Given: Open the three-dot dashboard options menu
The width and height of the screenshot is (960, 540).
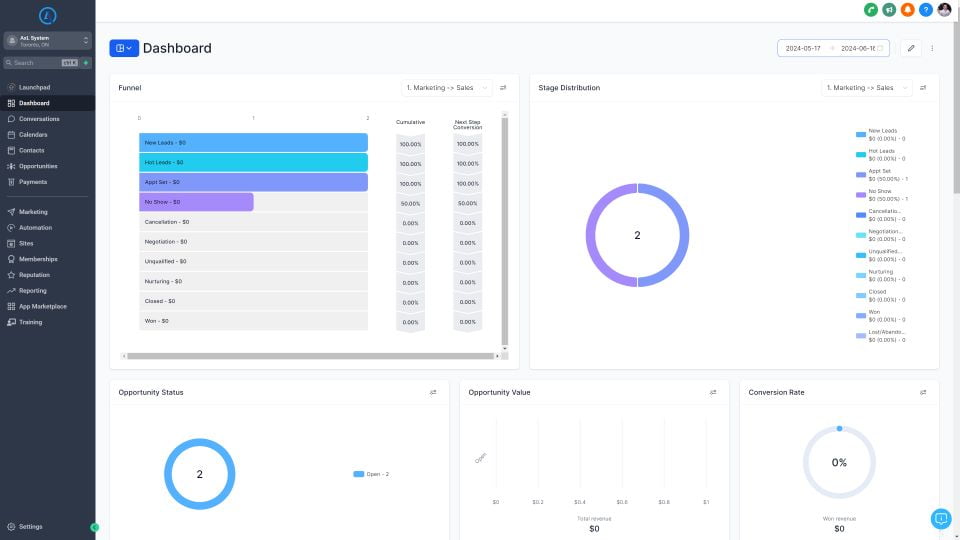Looking at the screenshot, I should pos(932,48).
